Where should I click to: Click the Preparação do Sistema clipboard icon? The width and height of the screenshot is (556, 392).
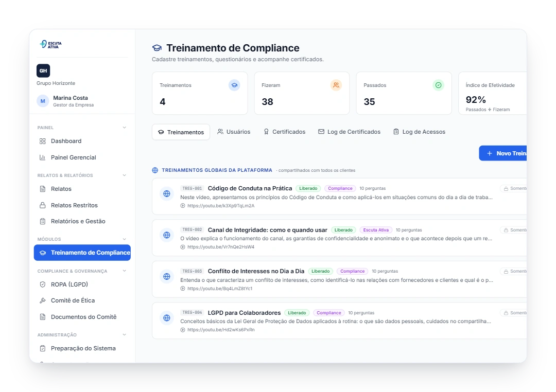click(43, 348)
